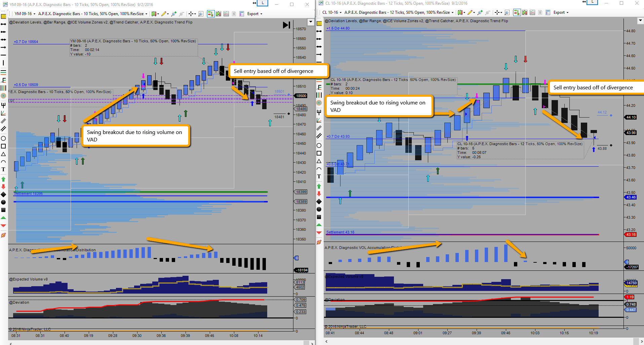
Task: Click remove drawing objects icon in YM toolbar
Action: pos(3,235)
